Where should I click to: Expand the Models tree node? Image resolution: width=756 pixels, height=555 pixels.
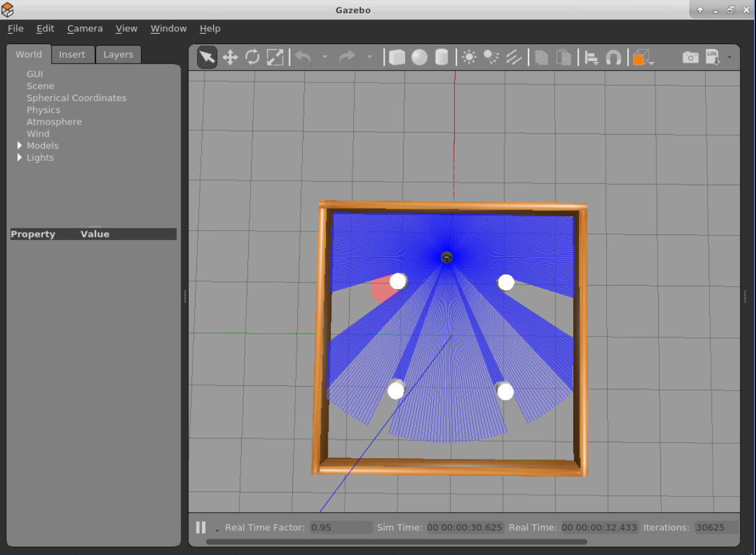point(19,146)
